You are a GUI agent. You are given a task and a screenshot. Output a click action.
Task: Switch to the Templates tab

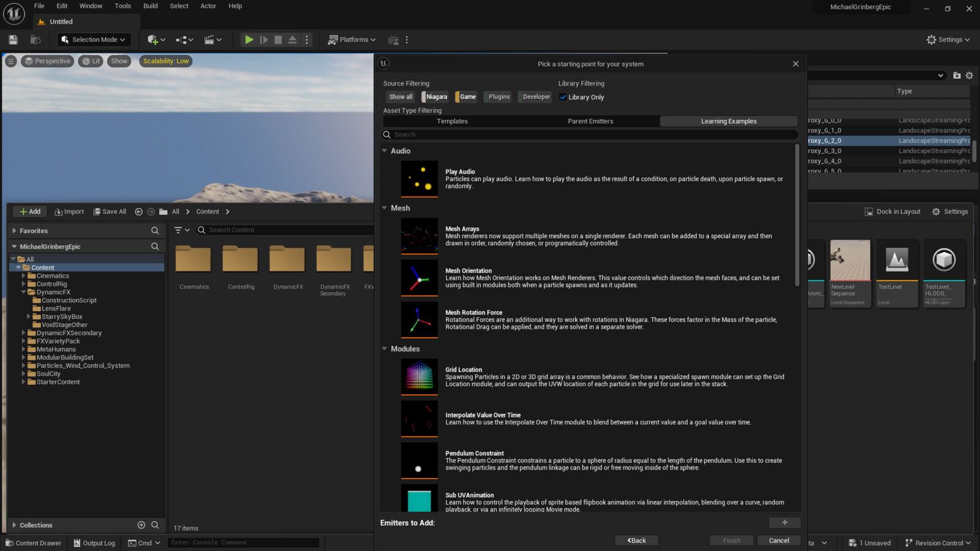[452, 121]
